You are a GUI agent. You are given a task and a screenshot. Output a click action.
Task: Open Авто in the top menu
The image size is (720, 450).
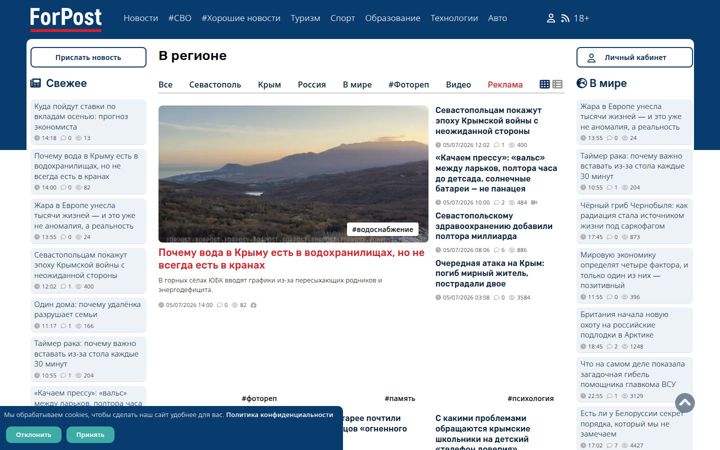[497, 18]
